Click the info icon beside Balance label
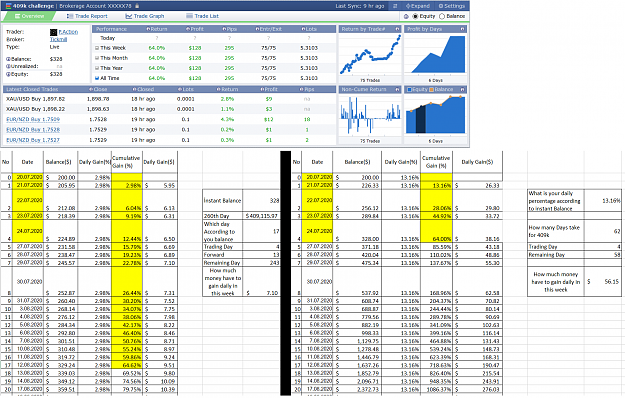This screenshot has width=625, height=398. [8, 59]
